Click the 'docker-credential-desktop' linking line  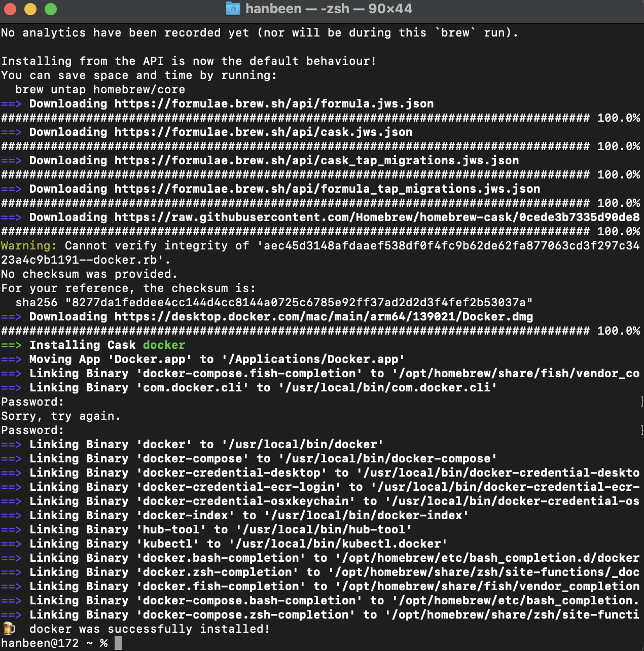tap(320, 473)
